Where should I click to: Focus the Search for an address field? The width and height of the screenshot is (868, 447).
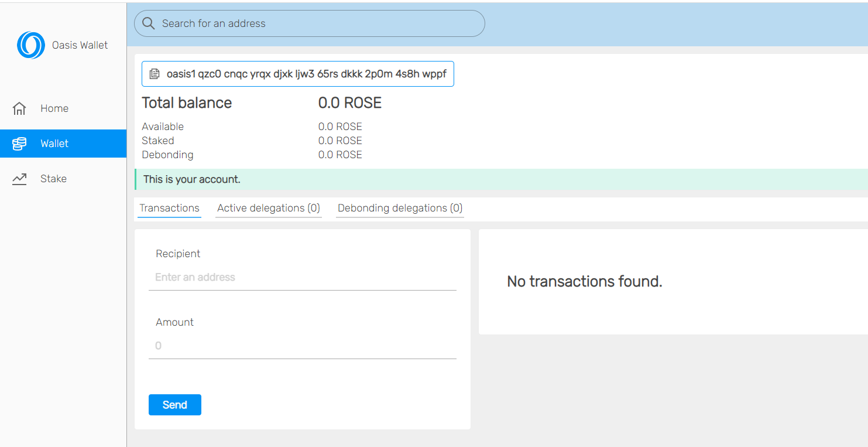click(310, 23)
